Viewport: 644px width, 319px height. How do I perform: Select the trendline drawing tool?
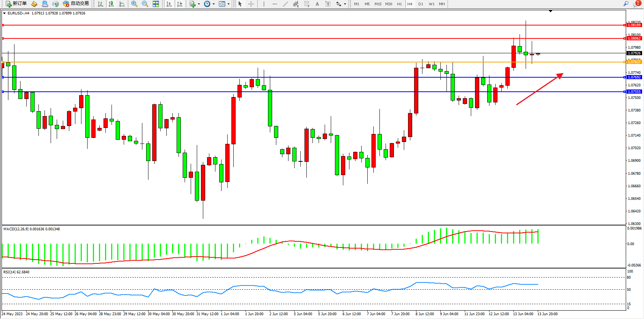[285, 4]
